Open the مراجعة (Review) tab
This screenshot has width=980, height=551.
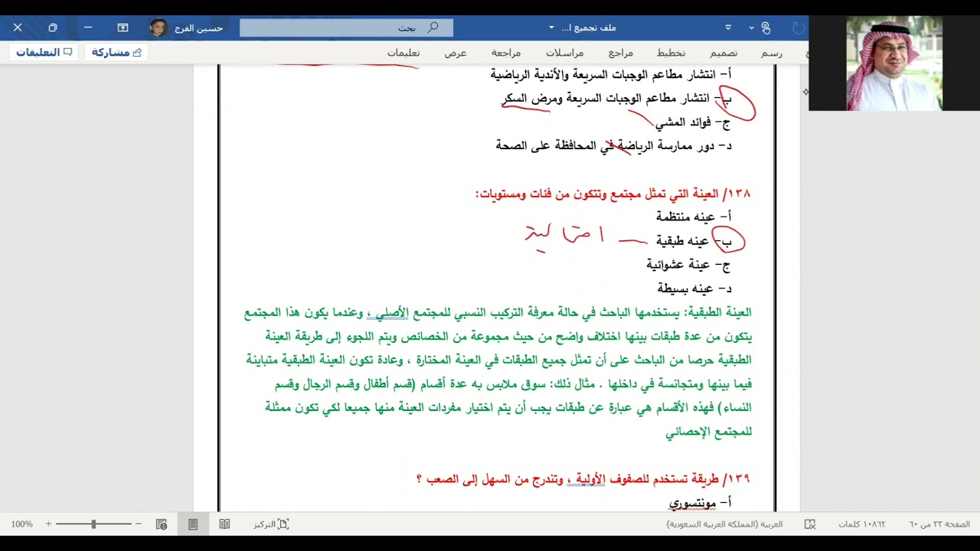pyautogui.click(x=506, y=53)
